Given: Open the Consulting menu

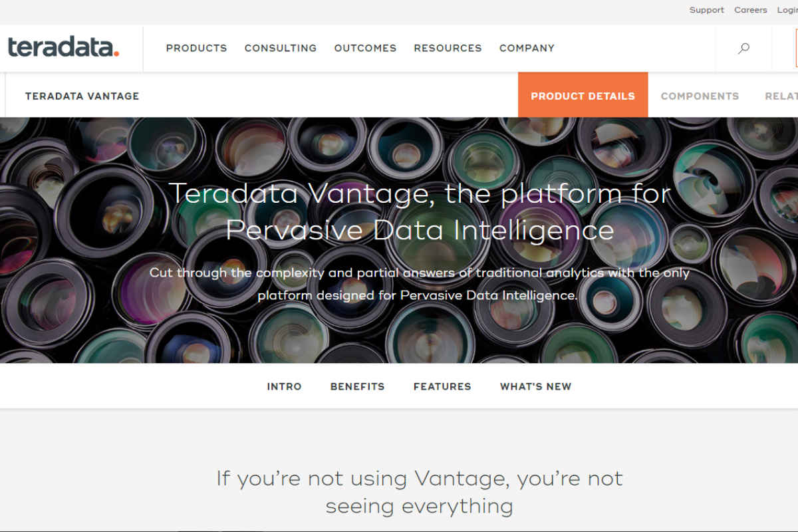Looking at the screenshot, I should (x=281, y=48).
